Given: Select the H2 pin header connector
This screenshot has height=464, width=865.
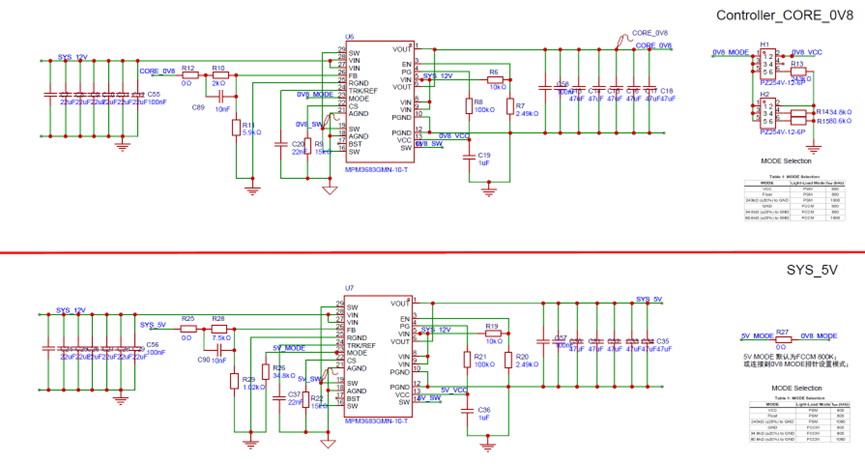Looking at the screenshot, I should [x=765, y=114].
